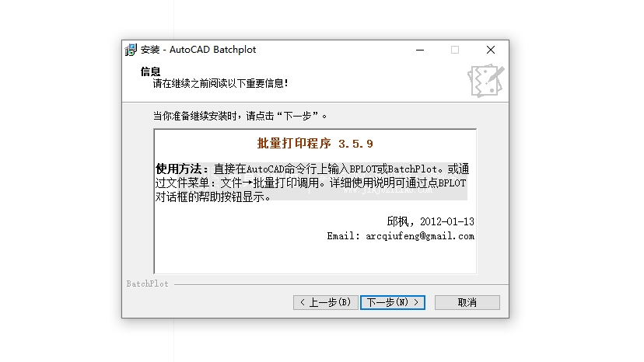Screen dimensions: 644x362
Task: Click the setup wizard notepad icon
Action: 485,80
